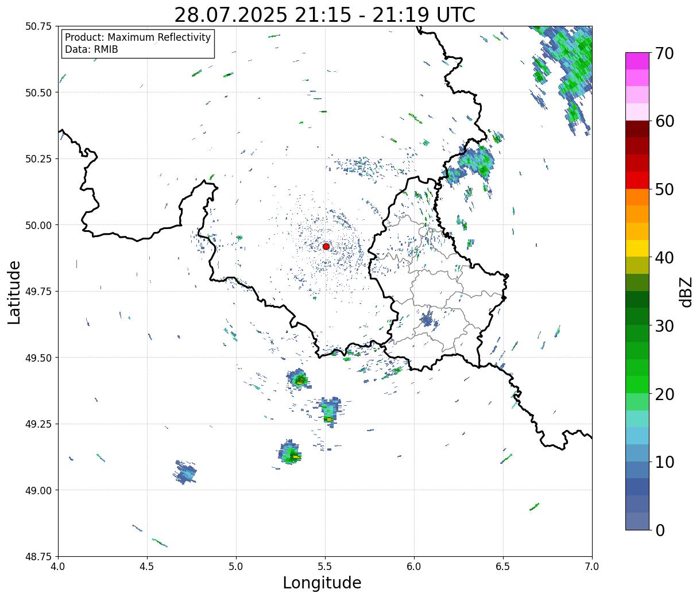Click the latitude tick label 50.00
Viewport: 700px width, 597px height.
(x=38, y=225)
